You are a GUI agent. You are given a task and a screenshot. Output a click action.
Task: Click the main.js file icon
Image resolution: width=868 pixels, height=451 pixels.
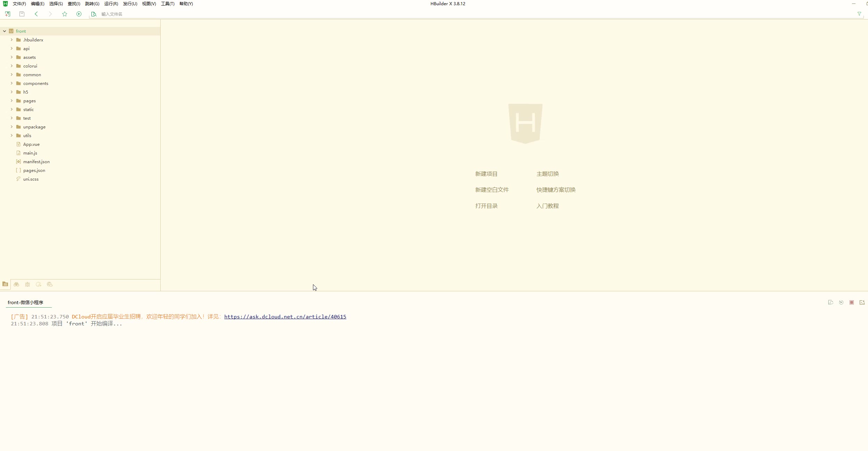click(18, 153)
